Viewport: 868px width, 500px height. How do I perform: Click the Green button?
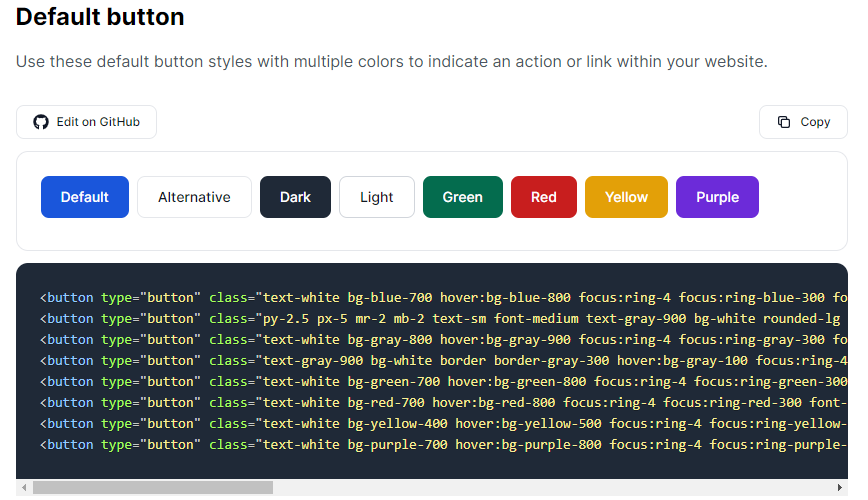(x=463, y=197)
